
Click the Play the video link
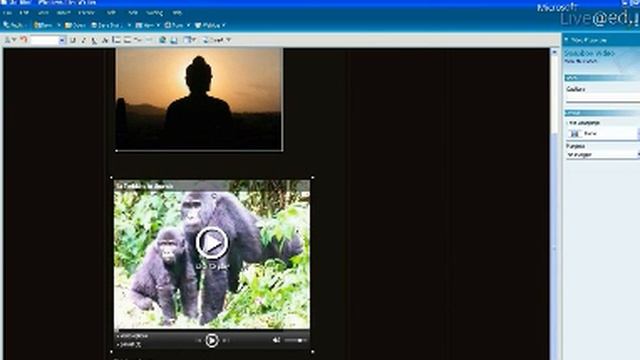(581, 61)
